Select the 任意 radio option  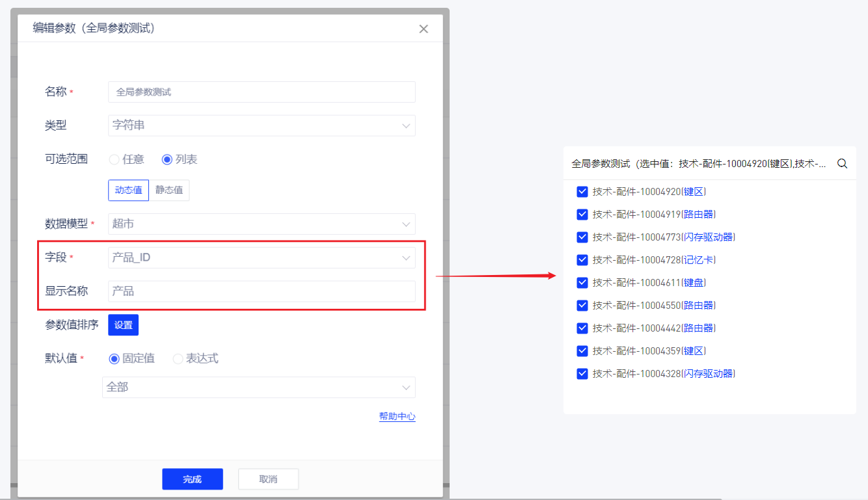tap(115, 159)
